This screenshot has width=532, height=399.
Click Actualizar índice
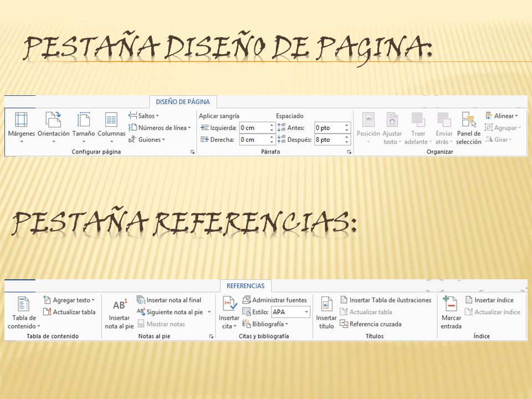(493, 312)
